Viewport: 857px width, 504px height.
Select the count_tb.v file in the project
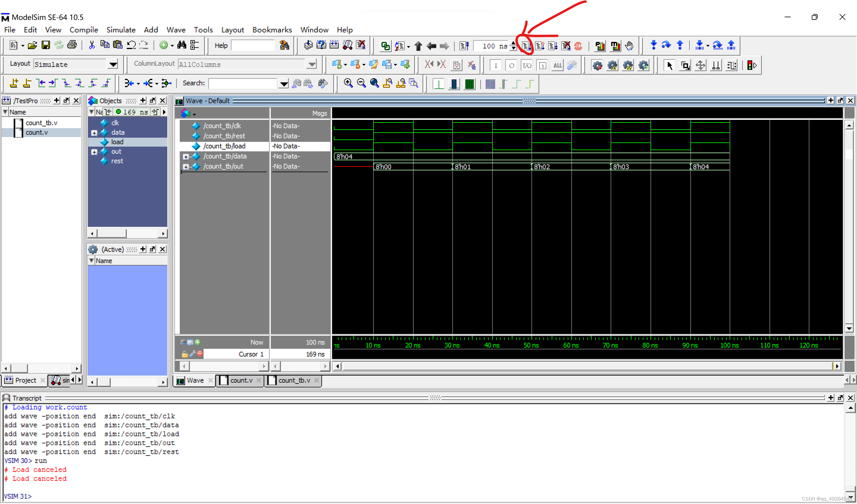click(x=41, y=123)
